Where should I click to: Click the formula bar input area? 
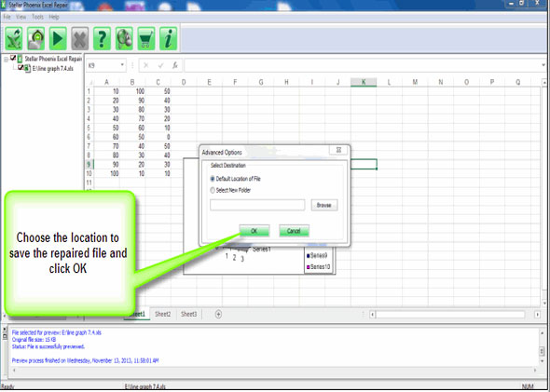[362, 65]
